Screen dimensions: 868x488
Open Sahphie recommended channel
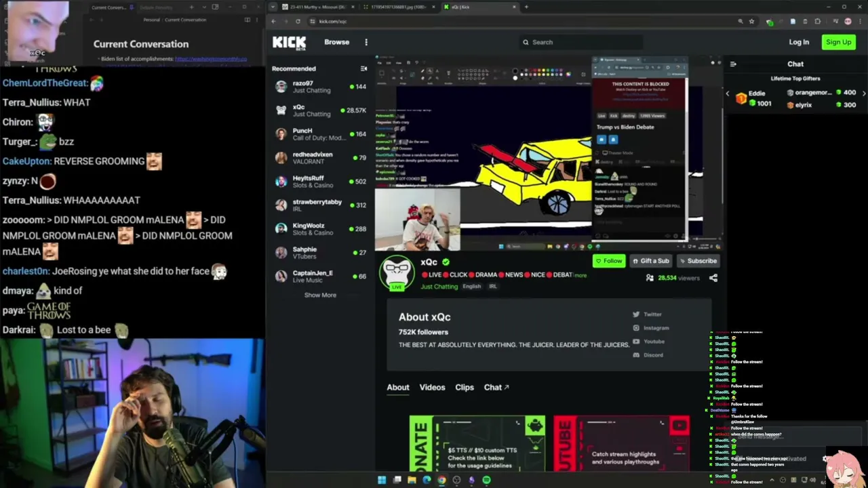[321, 253]
